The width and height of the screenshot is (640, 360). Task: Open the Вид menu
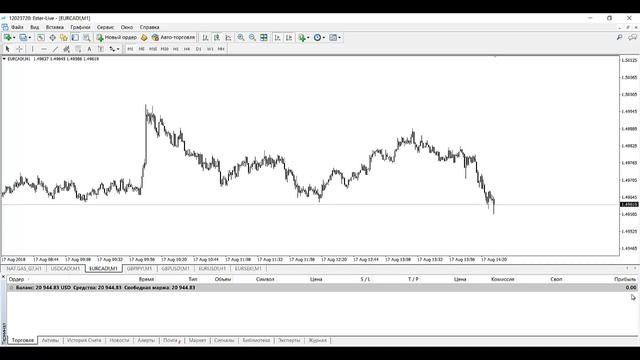coord(35,27)
